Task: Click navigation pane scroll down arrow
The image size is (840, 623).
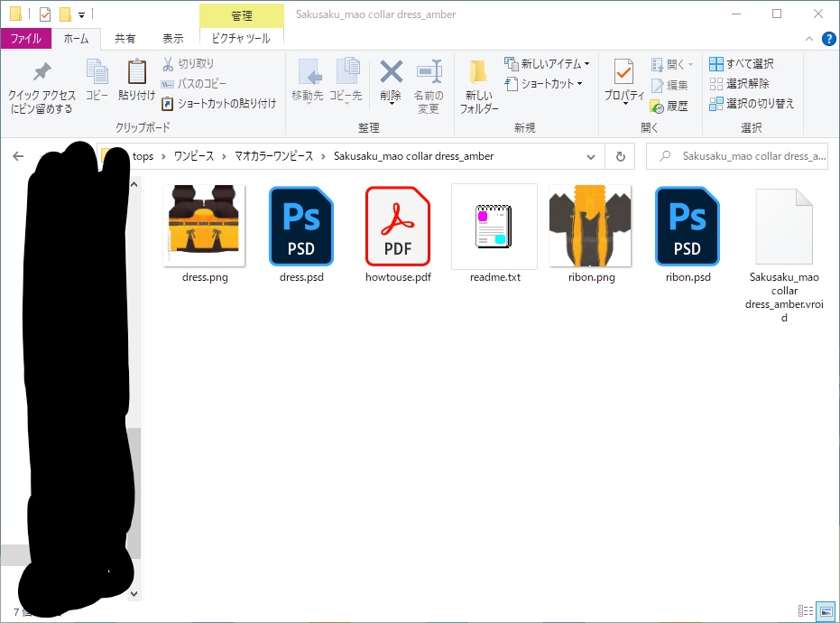Action: coord(134,593)
